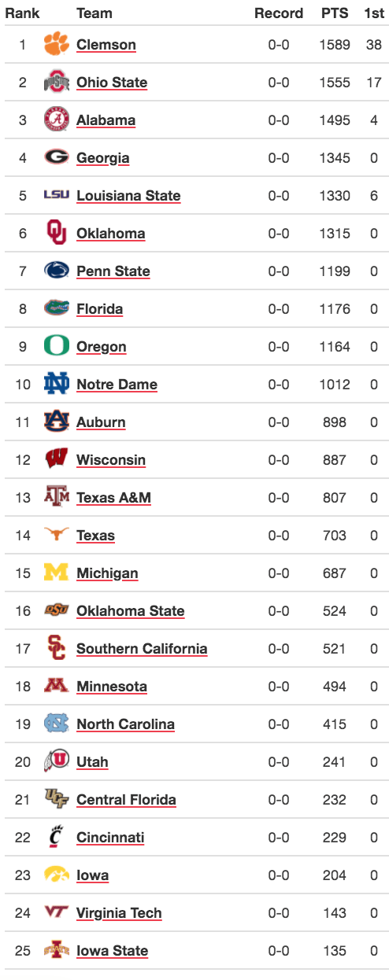The height and width of the screenshot is (980, 389).
Task: Click the Record column header
Action: click(x=279, y=13)
